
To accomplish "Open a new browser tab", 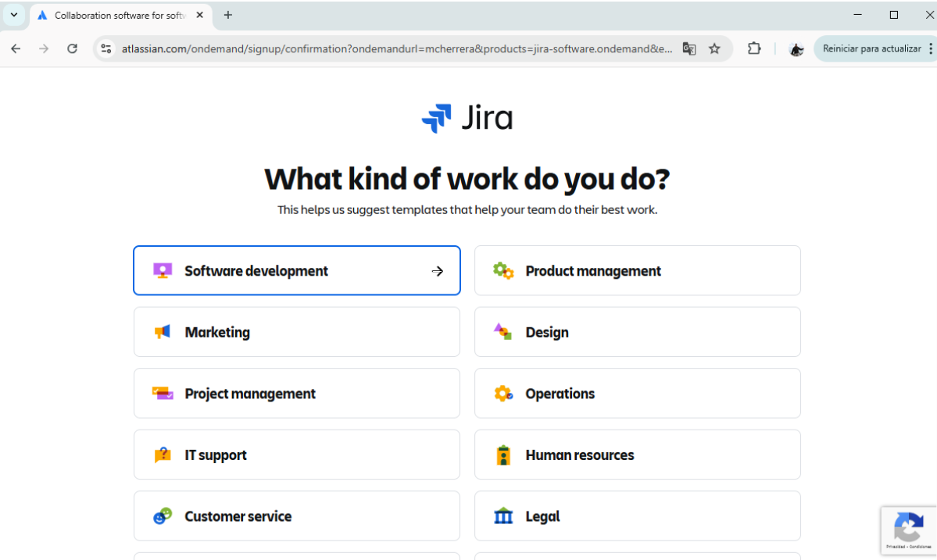I will coord(228,15).
